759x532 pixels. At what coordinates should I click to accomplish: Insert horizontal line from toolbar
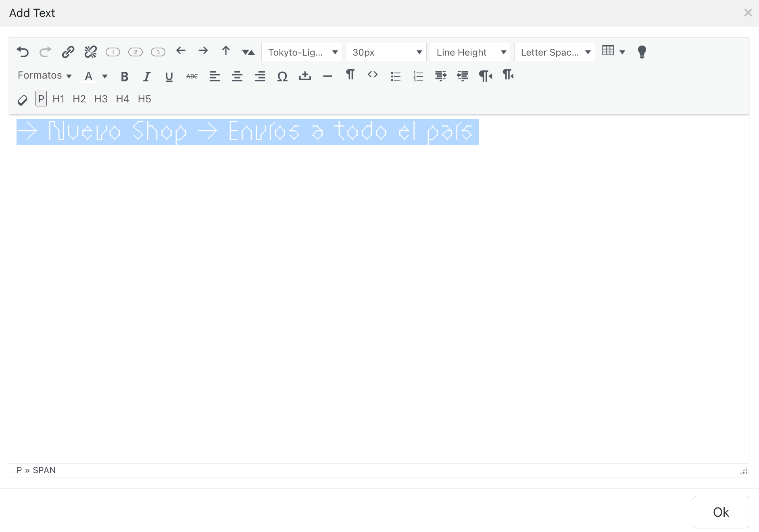point(327,76)
